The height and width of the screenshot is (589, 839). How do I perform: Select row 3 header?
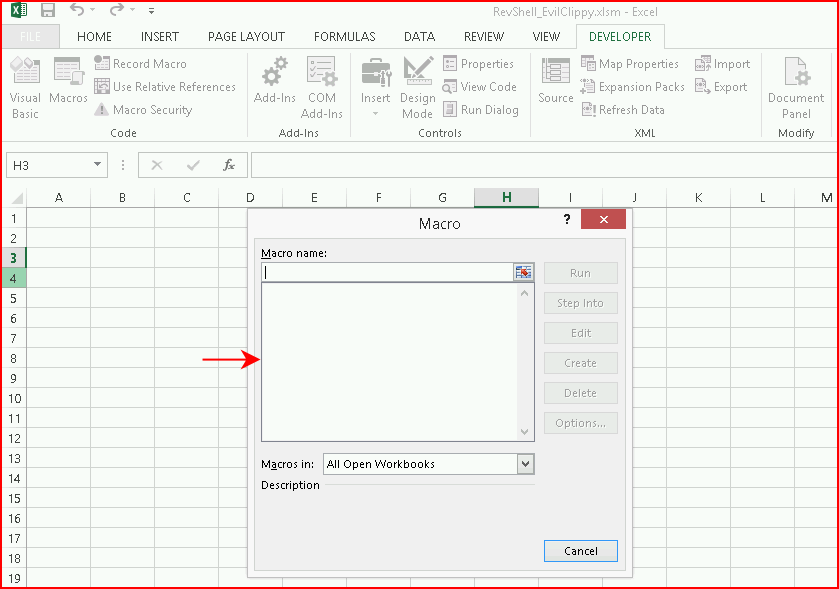pyautogui.click(x=14, y=258)
